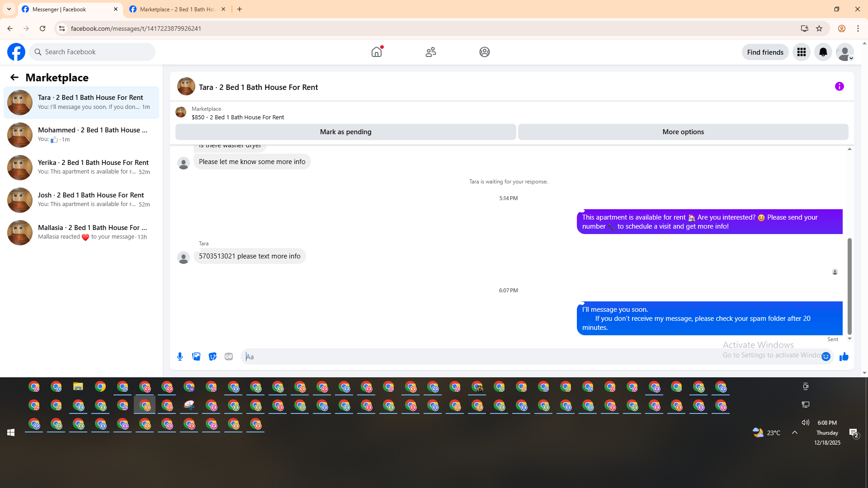Open Mohammed's conversation in the list

coord(81,135)
